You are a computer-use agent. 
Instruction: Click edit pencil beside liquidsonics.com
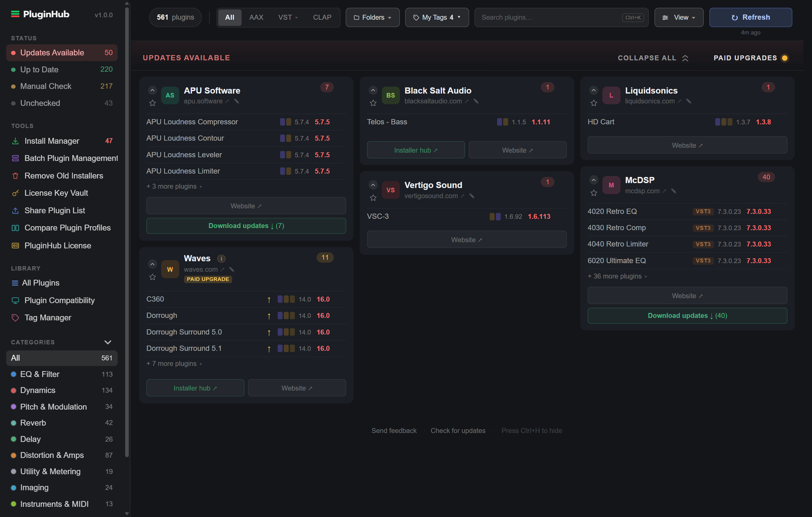689,101
